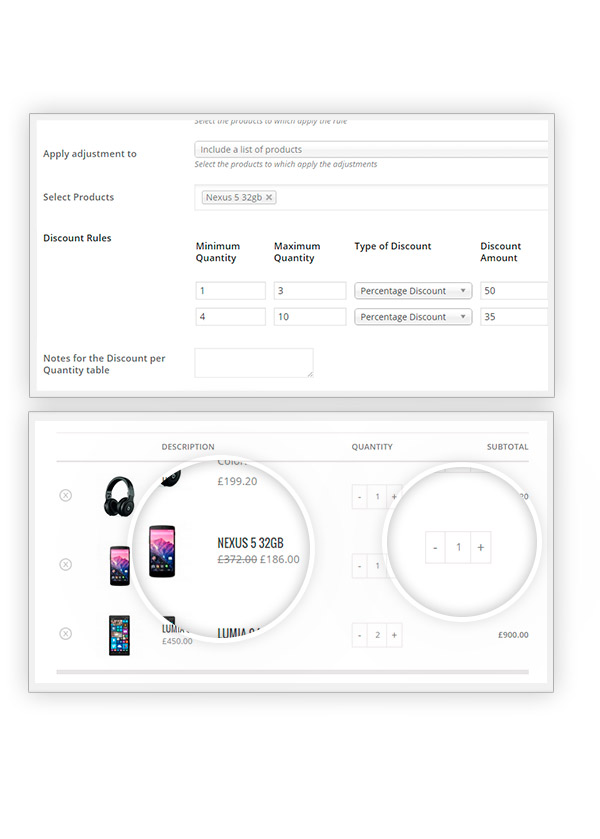Decrease Lumia quantity with minus button
Viewport: 600px width, 839px height.
coord(360,635)
